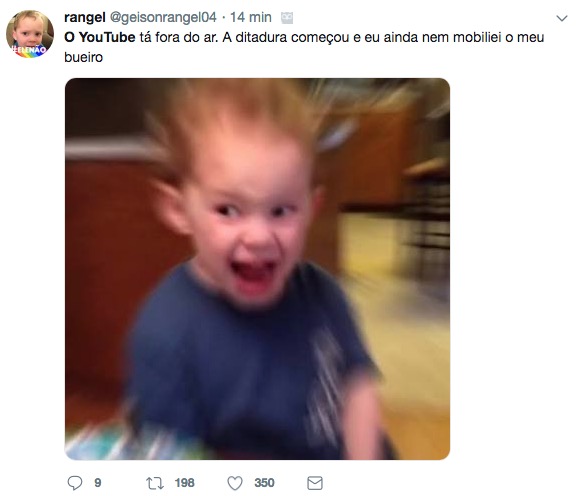Click the reply count number 9
This screenshot has height=496, width=579.
tap(97, 483)
